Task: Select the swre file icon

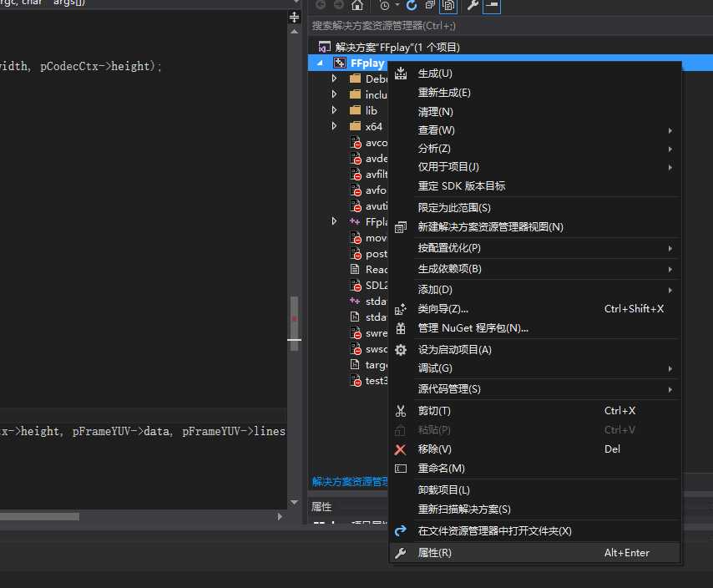Action: pos(355,333)
